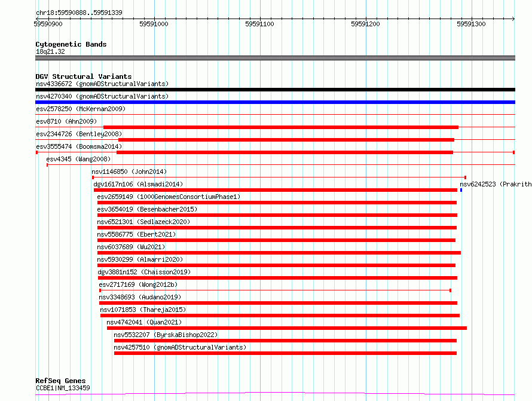Click the 59591100 ruler position marker

pos(259,24)
